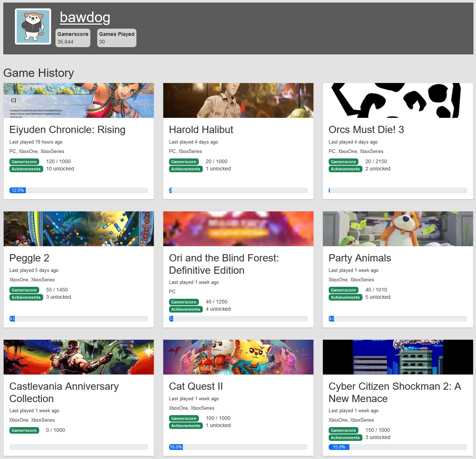Screen dimensions: 476x459
Task: Select the "55 / 1450" gamerscore value
Action: pyautogui.click(x=57, y=290)
